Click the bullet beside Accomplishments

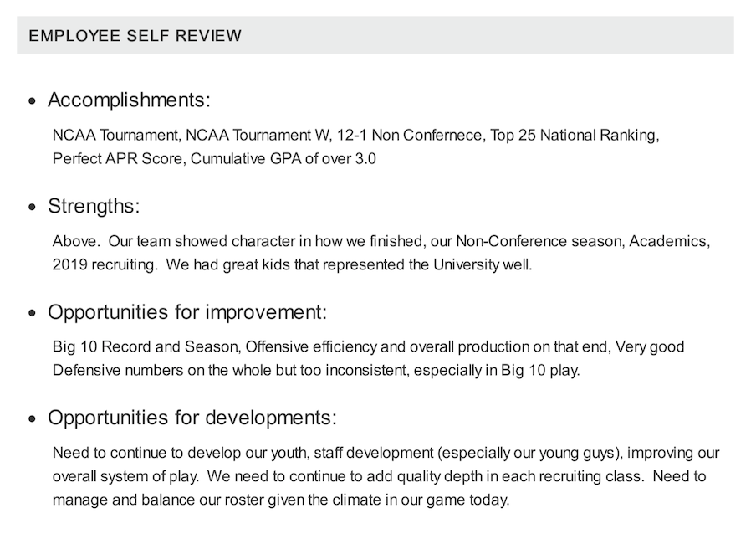(33, 101)
